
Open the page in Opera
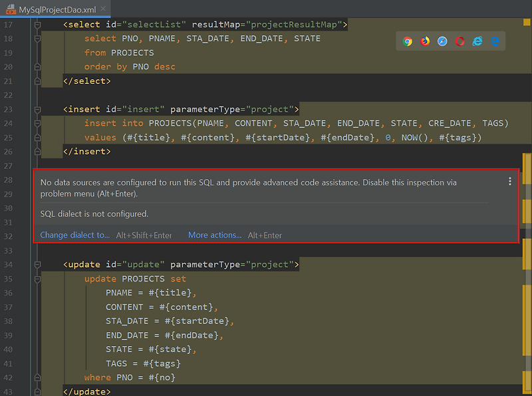[x=460, y=41]
